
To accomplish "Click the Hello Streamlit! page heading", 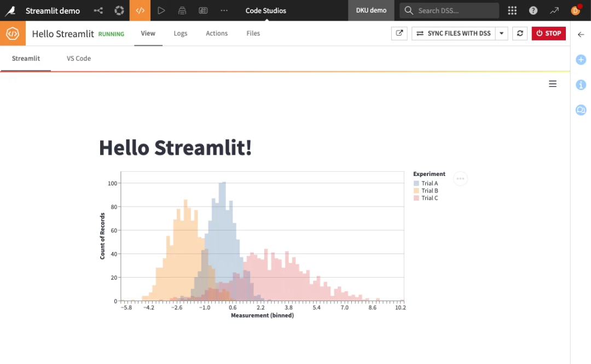I will point(175,147).
